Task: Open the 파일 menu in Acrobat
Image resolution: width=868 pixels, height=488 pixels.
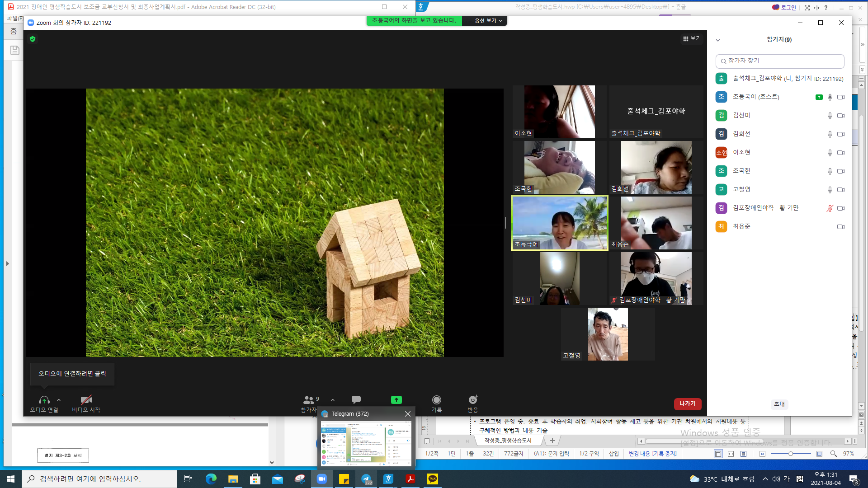Action: pyautogui.click(x=14, y=19)
